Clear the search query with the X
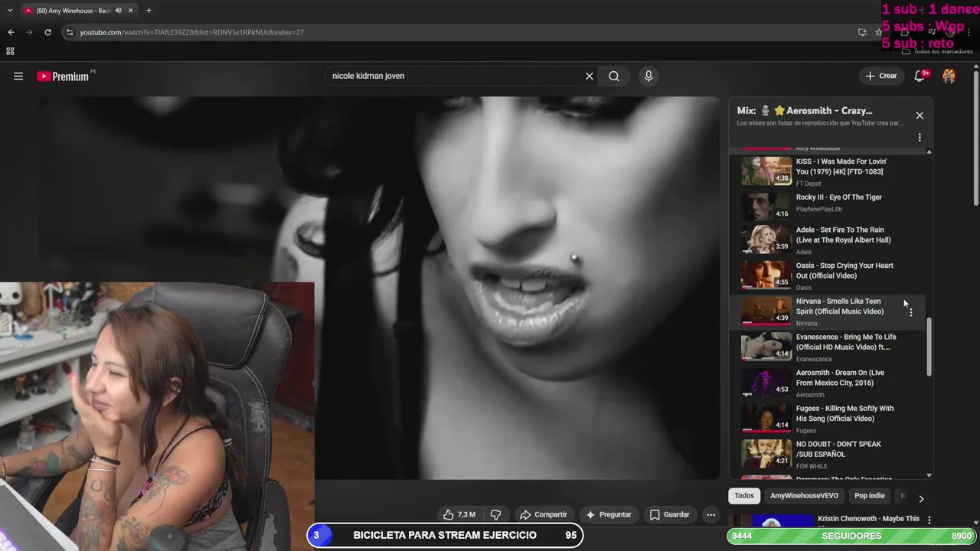The image size is (980, 551). 590,76
